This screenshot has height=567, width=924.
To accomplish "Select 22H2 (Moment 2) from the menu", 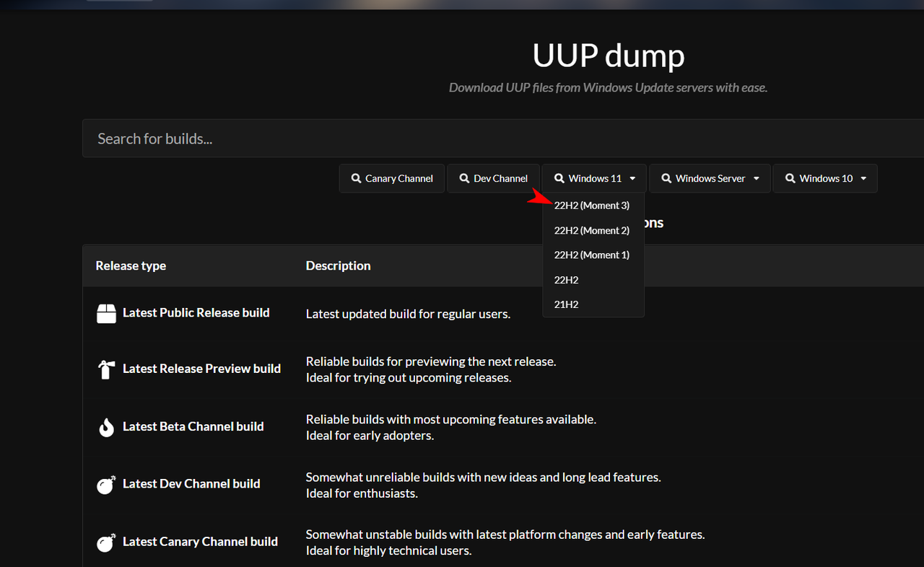I will [x=592, y=230].
